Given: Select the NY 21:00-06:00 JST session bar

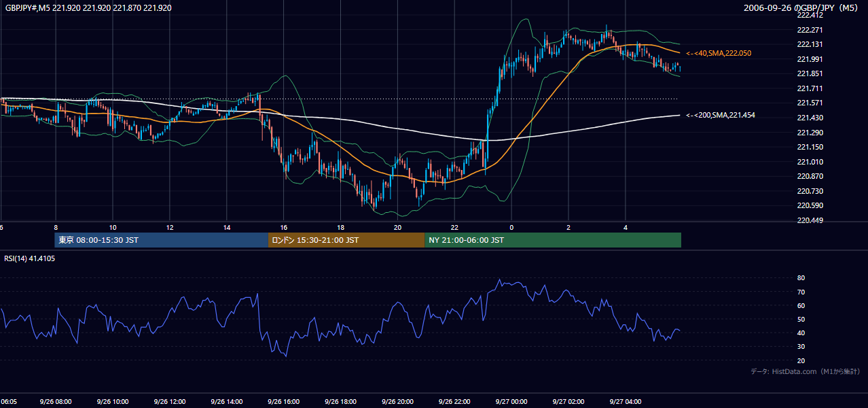Looking at the screenshot, I should tap(553, 240).
